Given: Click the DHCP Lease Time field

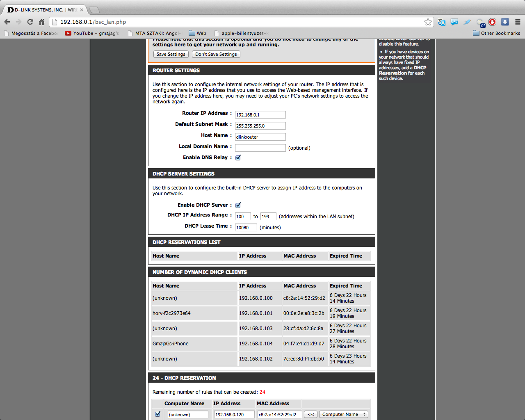Looking at the screenshot, I should pyautogui.click(x=246, y=228).
